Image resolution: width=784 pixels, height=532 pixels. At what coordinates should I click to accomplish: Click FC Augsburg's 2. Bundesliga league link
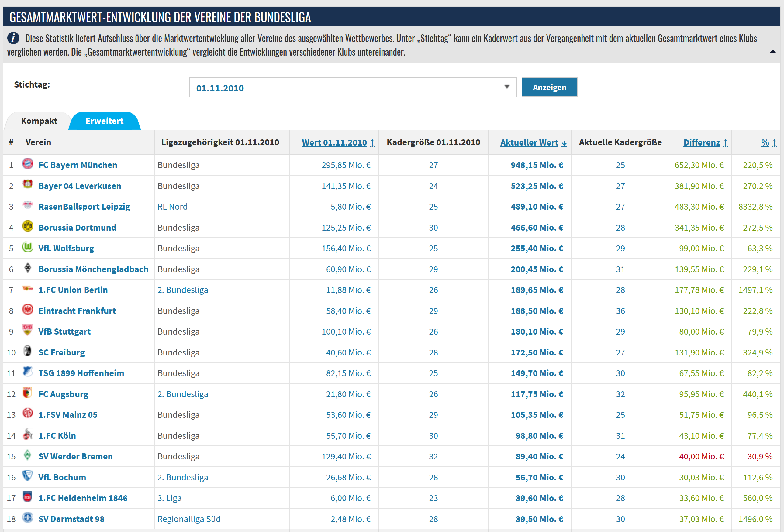tap(183, 394)
